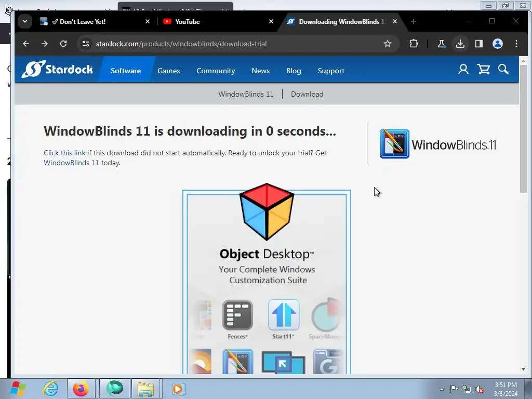Follow 'Click this link' to start download
This screenshot has width=532, height=399.
[64, 153]
